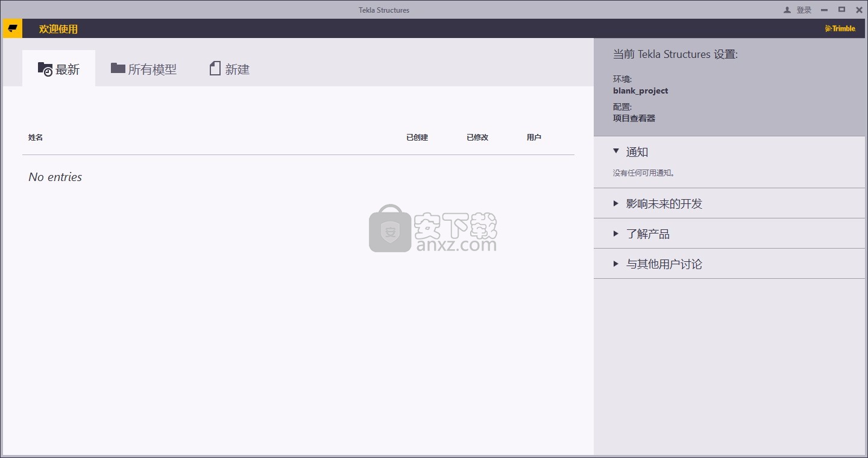Maximize the Tekla Structures window
This screenshot has width=868, height=458.
(842, 10)
